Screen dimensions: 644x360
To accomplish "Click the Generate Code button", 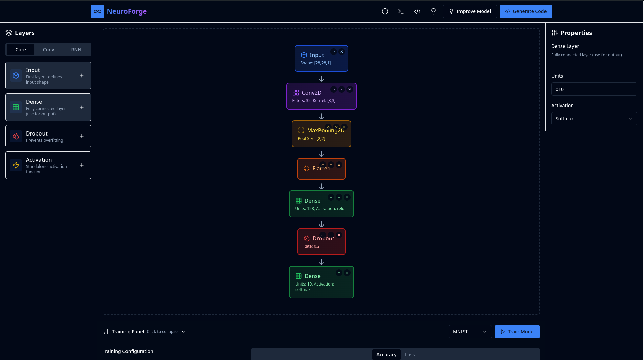I will (526, 11).
